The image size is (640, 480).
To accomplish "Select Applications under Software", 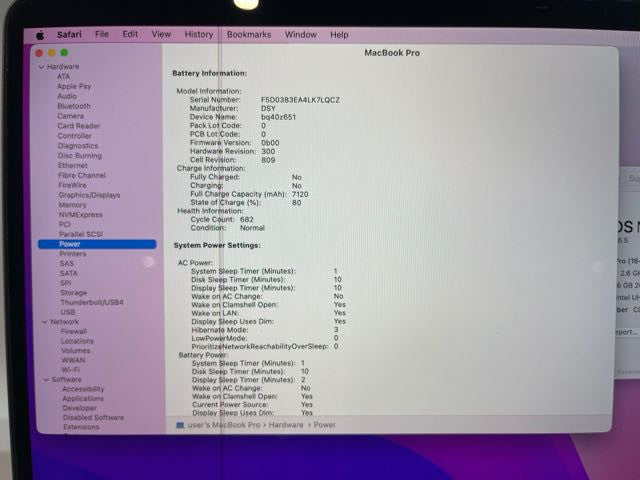I will click(83, 398).
